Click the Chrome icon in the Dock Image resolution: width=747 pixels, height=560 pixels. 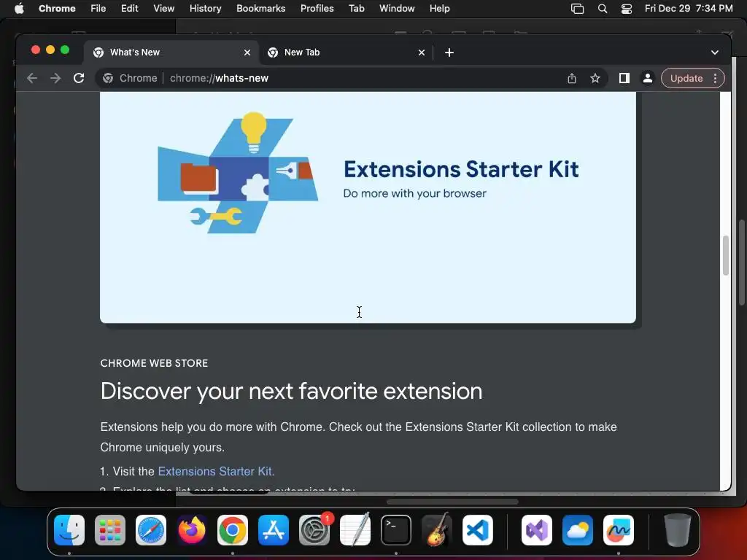[x=233, y=530]
